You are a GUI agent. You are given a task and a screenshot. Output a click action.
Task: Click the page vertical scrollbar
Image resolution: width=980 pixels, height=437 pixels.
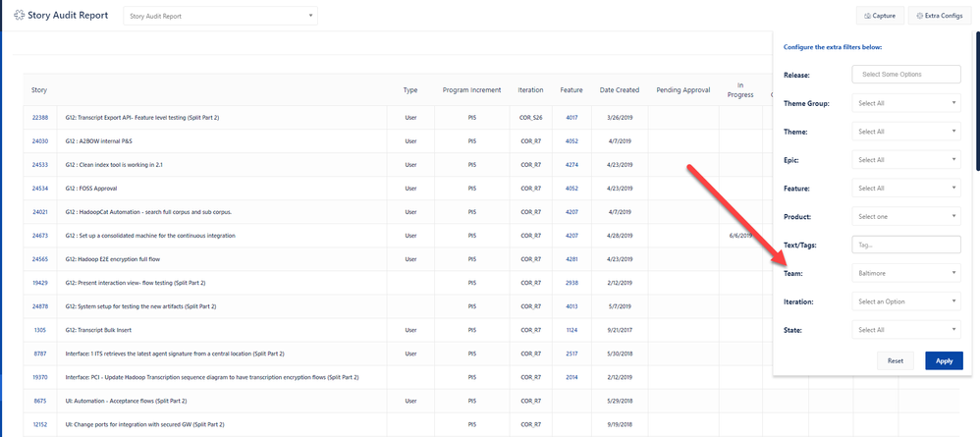point(977,100)
